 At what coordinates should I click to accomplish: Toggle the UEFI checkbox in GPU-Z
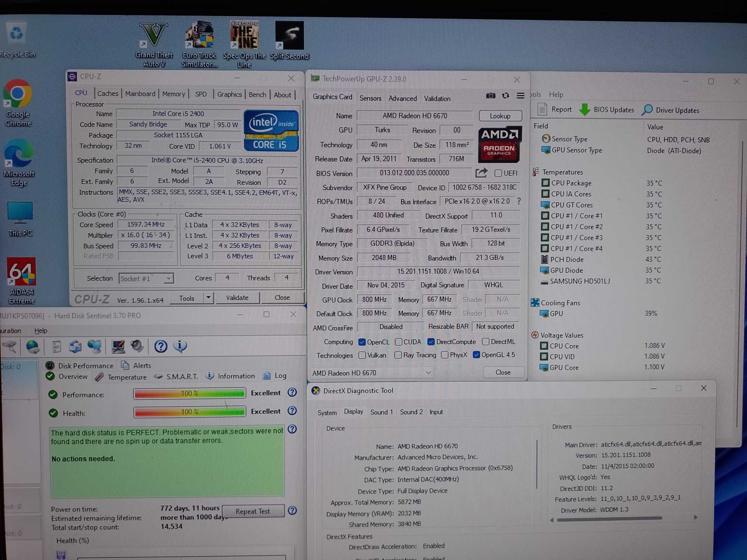click(x=498, y=173)
